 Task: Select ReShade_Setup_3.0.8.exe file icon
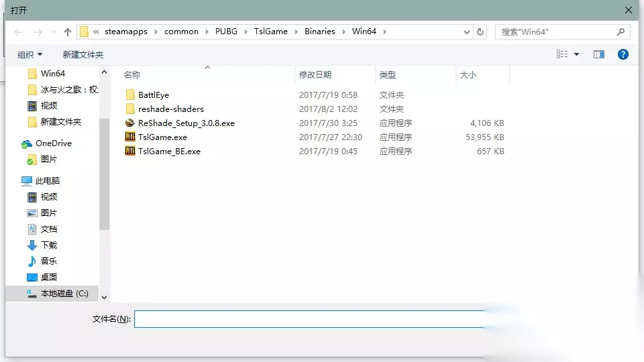tap(129, 123)
